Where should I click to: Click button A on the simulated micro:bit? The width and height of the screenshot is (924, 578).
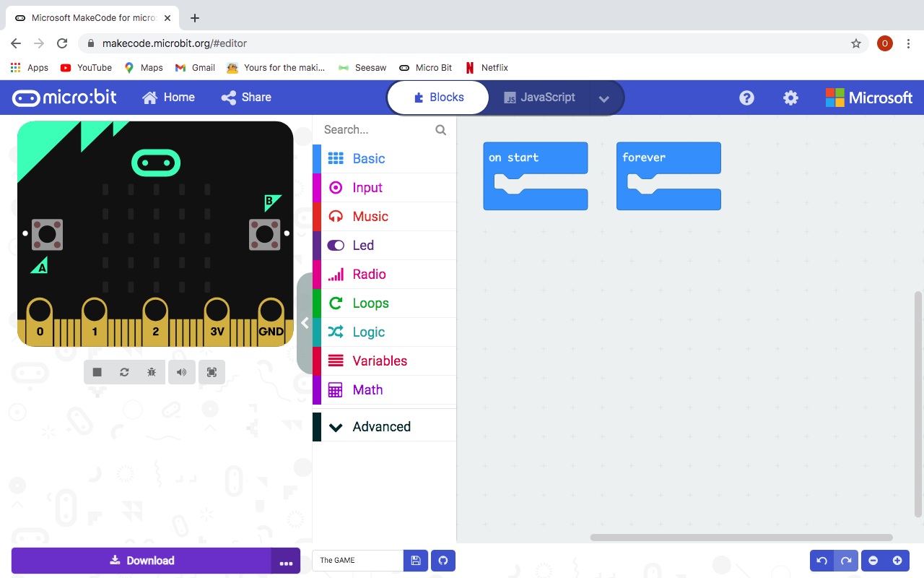point(47,235)
